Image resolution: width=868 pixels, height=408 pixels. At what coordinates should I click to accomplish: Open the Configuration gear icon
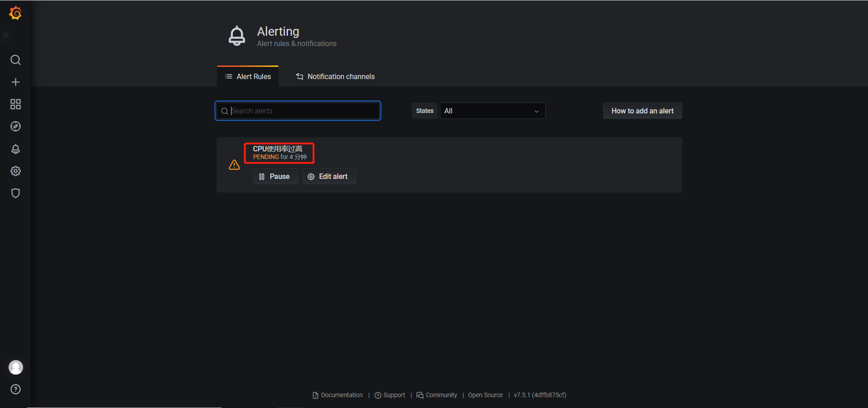pyautogui.click(x=15, y=171)
